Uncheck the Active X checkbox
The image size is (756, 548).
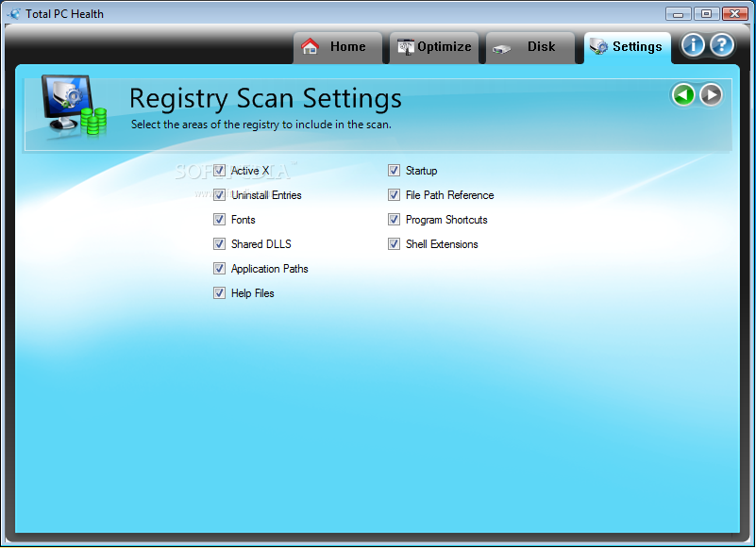pyautogui.click(x=219, y=170)
